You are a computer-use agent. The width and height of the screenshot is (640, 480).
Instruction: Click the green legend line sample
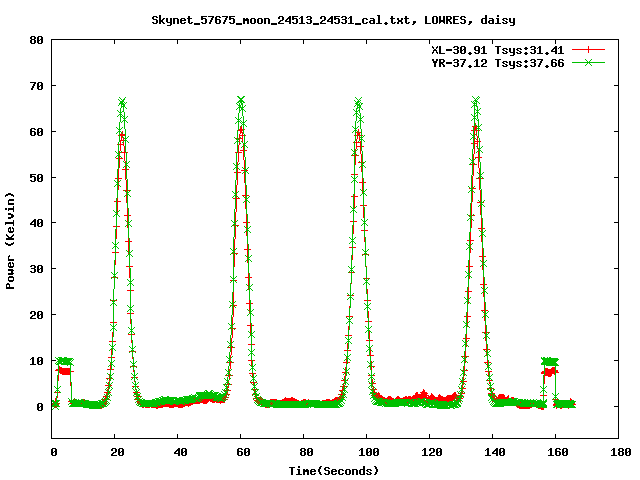click(x=588, y=62)
